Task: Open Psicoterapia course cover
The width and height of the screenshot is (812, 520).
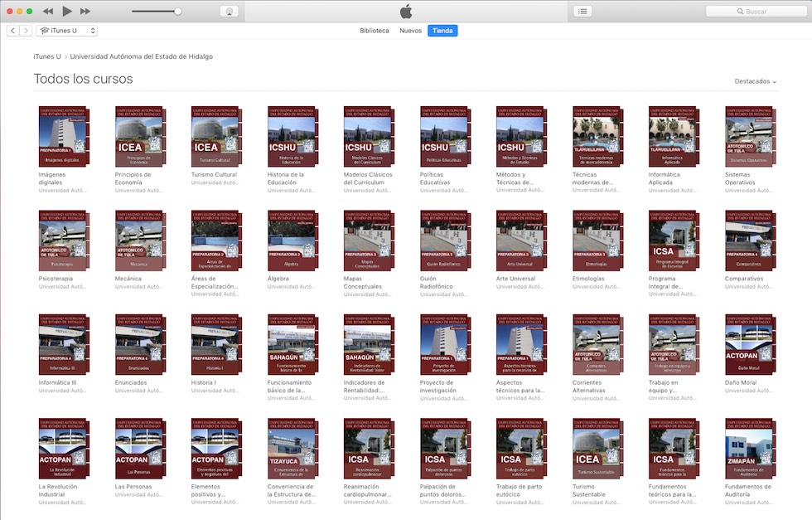Action: 64,241
